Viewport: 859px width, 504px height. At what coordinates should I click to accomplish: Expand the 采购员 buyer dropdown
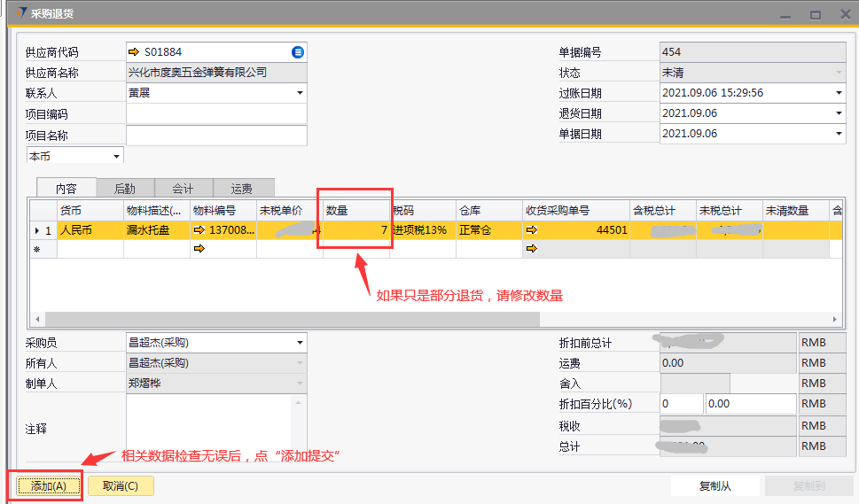coord(299,343)
